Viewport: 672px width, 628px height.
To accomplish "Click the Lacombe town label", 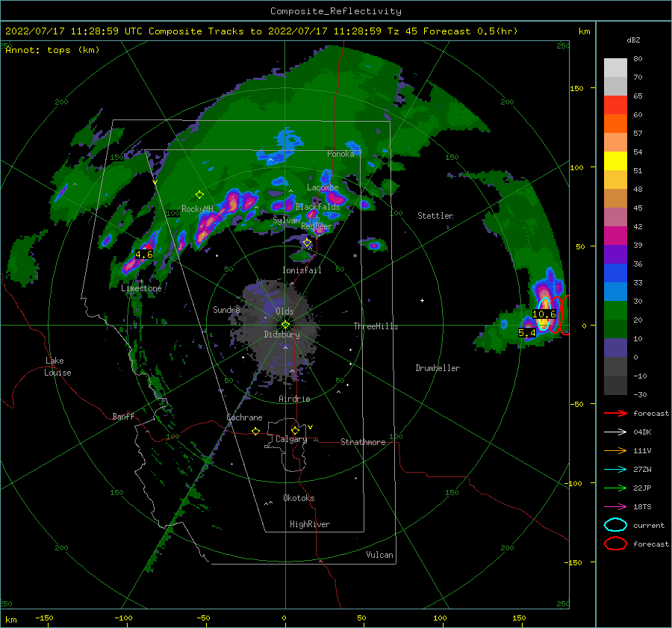I will pyautogui.click(x=323, y=187).
